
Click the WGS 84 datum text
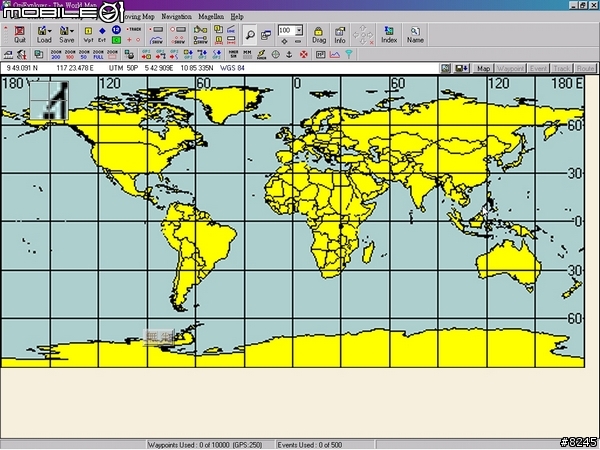(x=232, y=68)
